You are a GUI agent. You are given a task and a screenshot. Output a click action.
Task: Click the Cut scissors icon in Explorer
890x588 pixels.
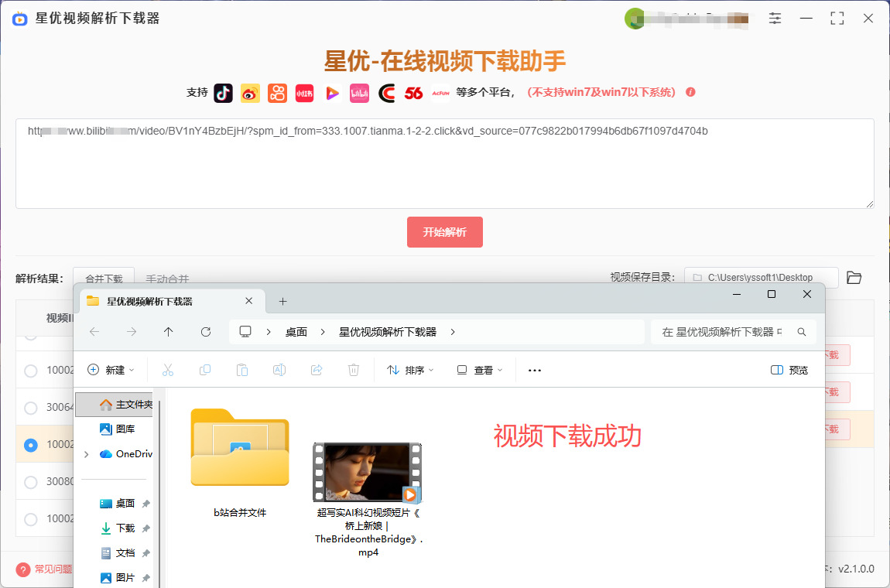click(x=167, y=370)
